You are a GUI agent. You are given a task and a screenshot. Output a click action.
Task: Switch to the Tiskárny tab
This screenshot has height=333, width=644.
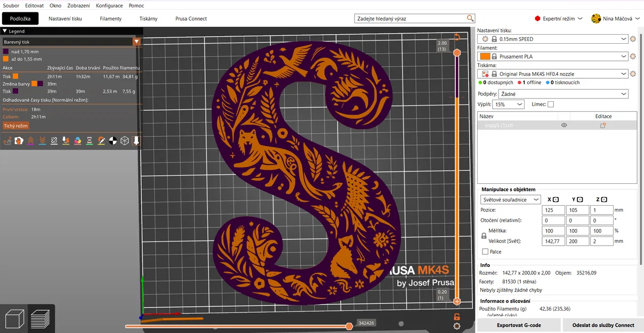coord(149,19)
